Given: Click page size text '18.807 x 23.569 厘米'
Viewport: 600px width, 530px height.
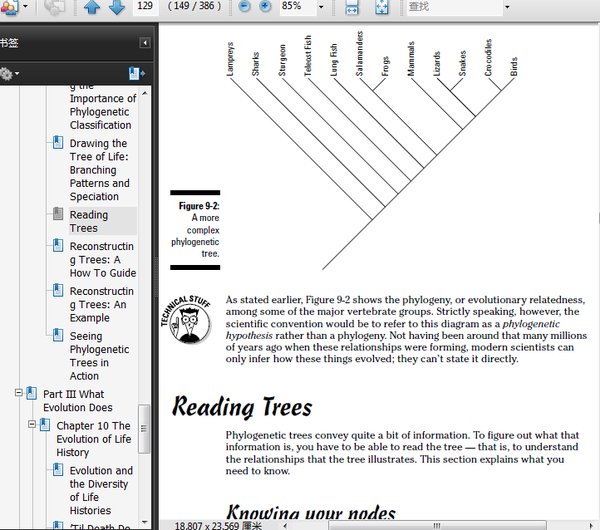Looking at the screenshot, I should coord(218,525).
